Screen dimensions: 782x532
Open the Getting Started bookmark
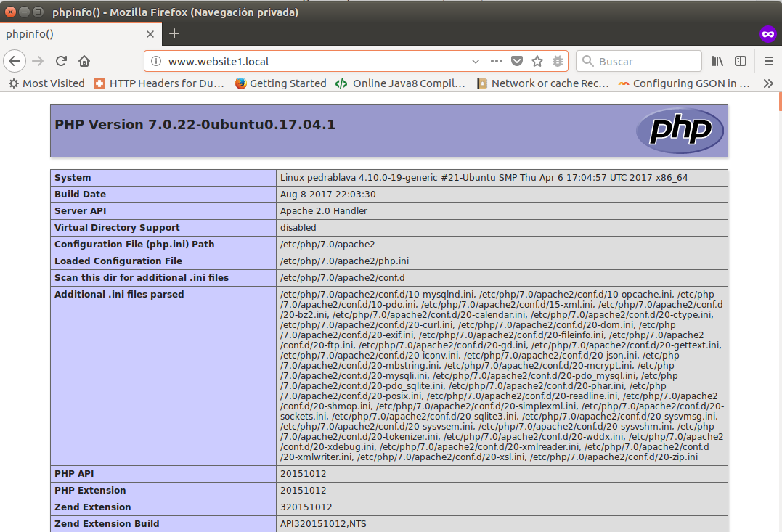[x=280, y=83]
